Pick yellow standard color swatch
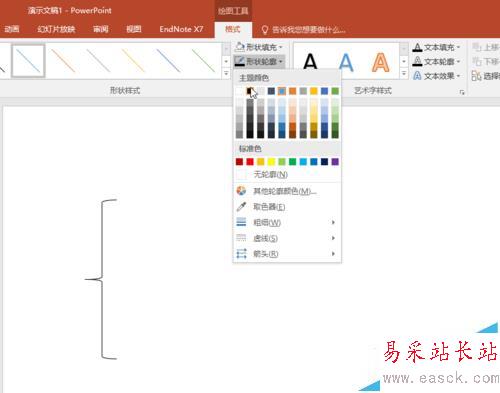 point(271,162)
